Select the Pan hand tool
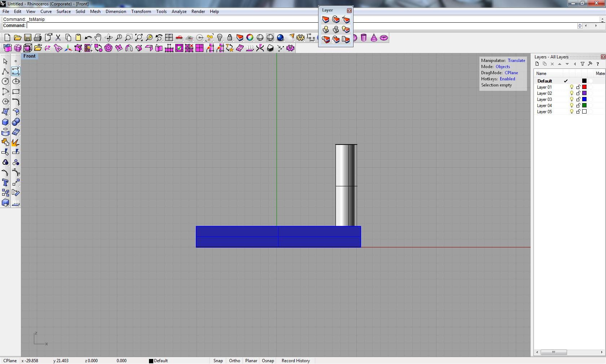 [98, 37]
